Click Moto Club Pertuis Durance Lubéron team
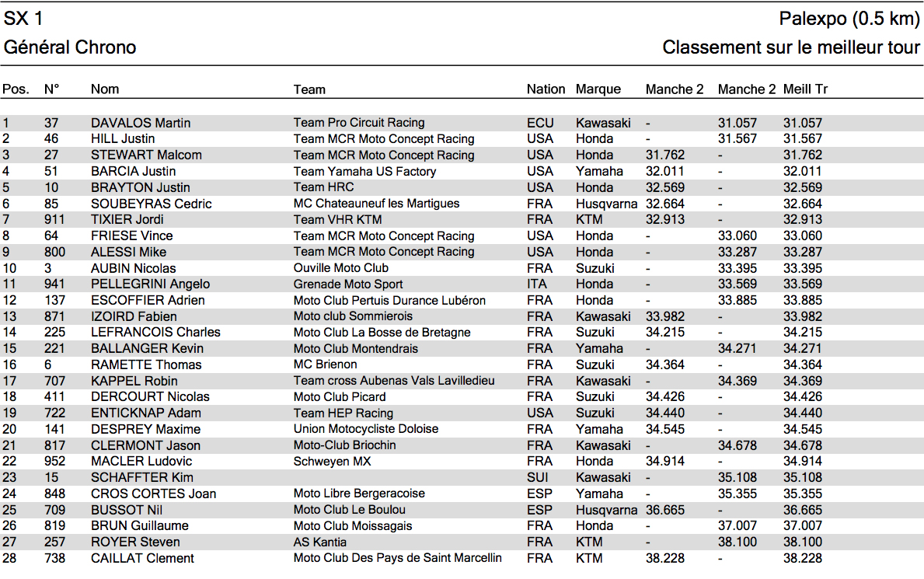This screenshot has width=924, height=579. click(389, 300)
